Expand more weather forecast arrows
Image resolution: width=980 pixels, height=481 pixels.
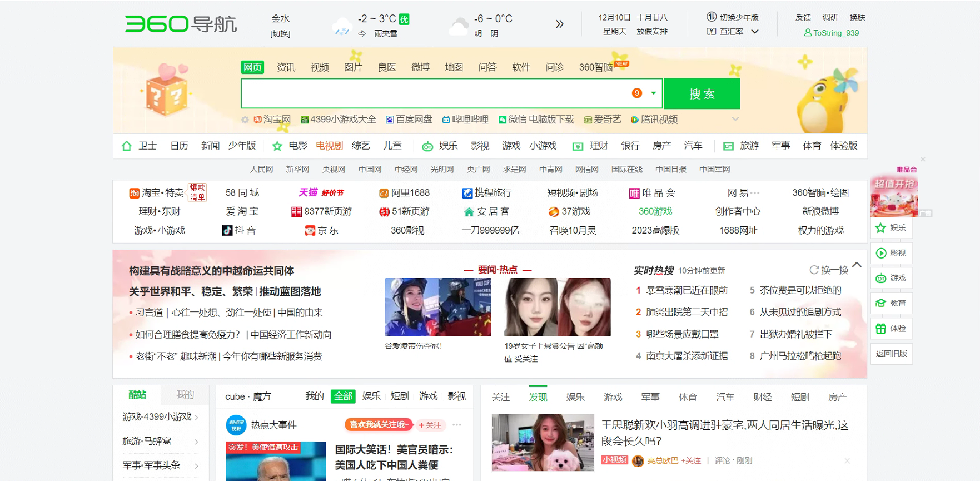[x=559, y=24]
